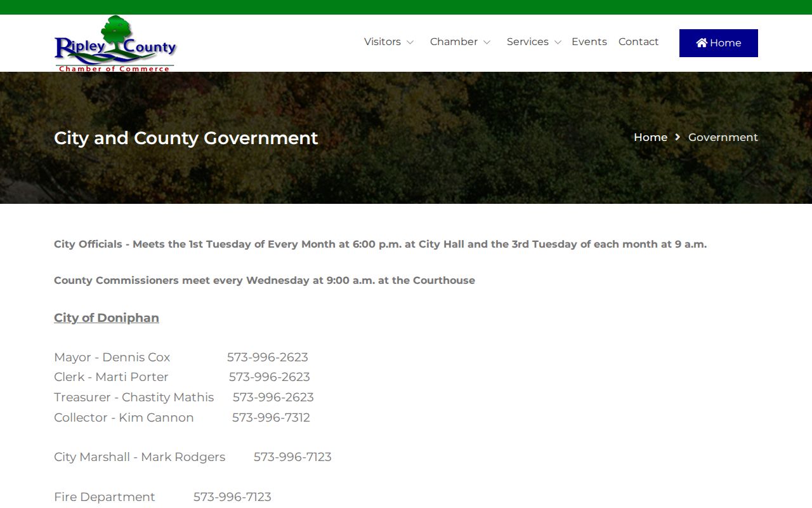Go to the Events page
This screenshot has width=812, height=508.
[x=589, y=42]
